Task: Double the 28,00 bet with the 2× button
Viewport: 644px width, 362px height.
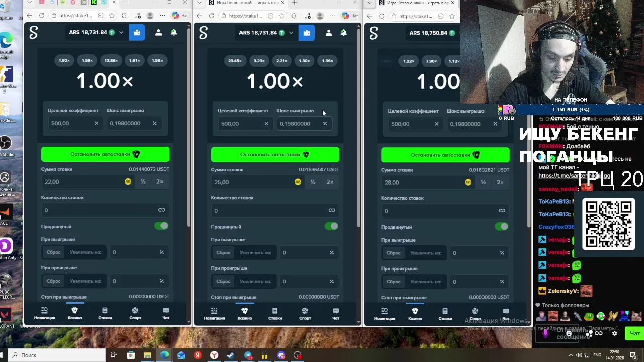Action: tap(500, 182)
